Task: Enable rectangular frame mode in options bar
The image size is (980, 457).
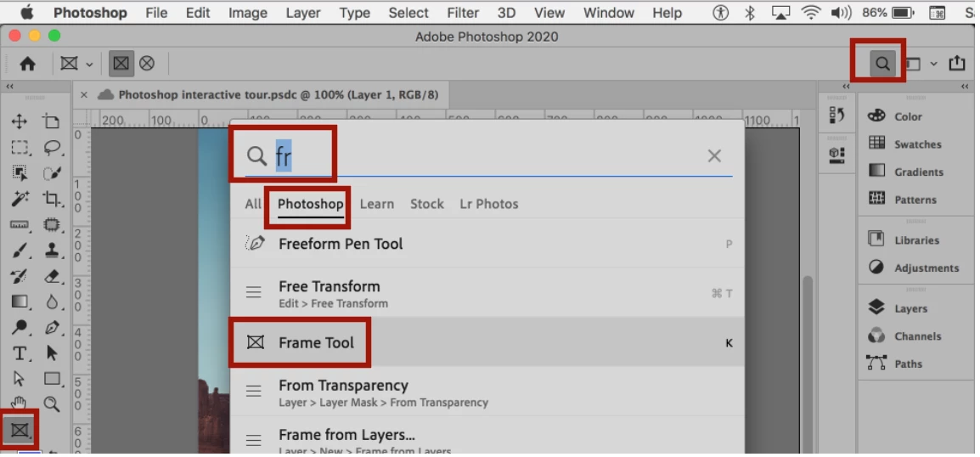Action: pyautogui.click(x=121, y=63)
